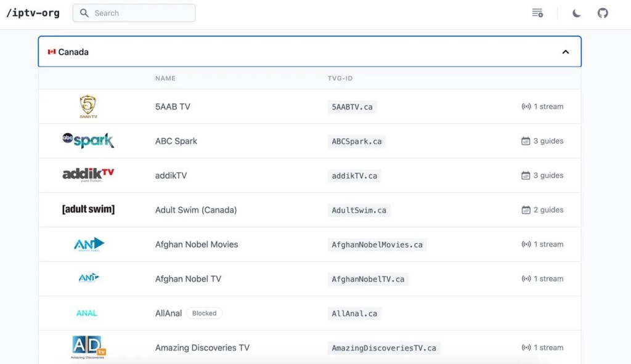Screen dimensions: 631x364
Task: Open the GitHub repository icon
Action: coord(603,14)
